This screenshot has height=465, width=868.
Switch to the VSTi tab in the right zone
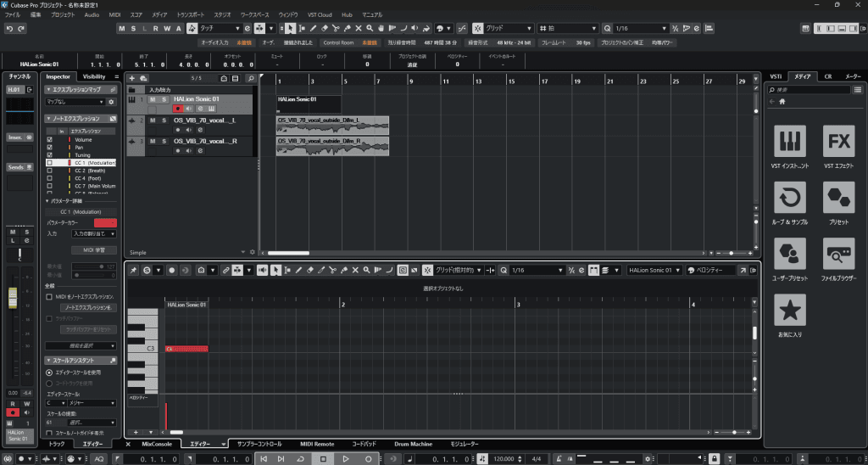click(x=776, y=77)
